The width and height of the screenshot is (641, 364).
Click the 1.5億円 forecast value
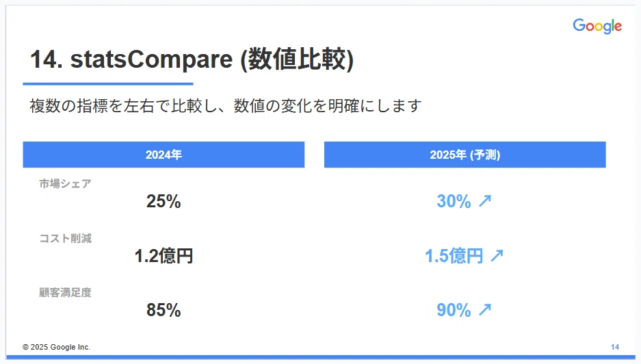coord(454,256)
